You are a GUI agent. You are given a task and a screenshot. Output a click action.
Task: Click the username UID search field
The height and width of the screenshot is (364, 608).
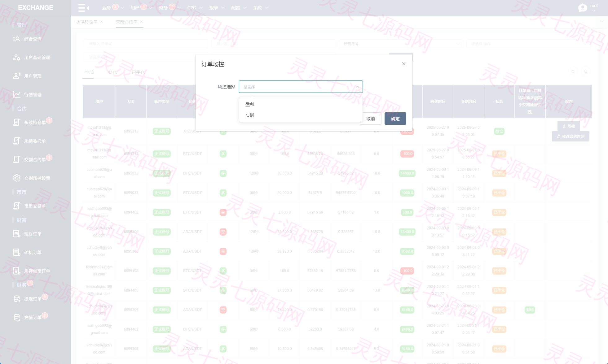point(274,44)
